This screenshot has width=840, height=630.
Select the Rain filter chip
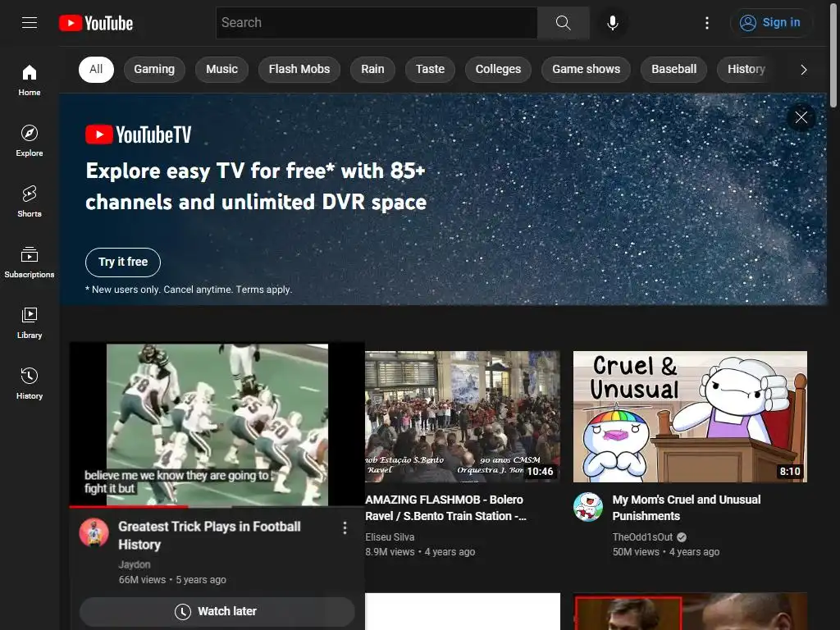372,69
